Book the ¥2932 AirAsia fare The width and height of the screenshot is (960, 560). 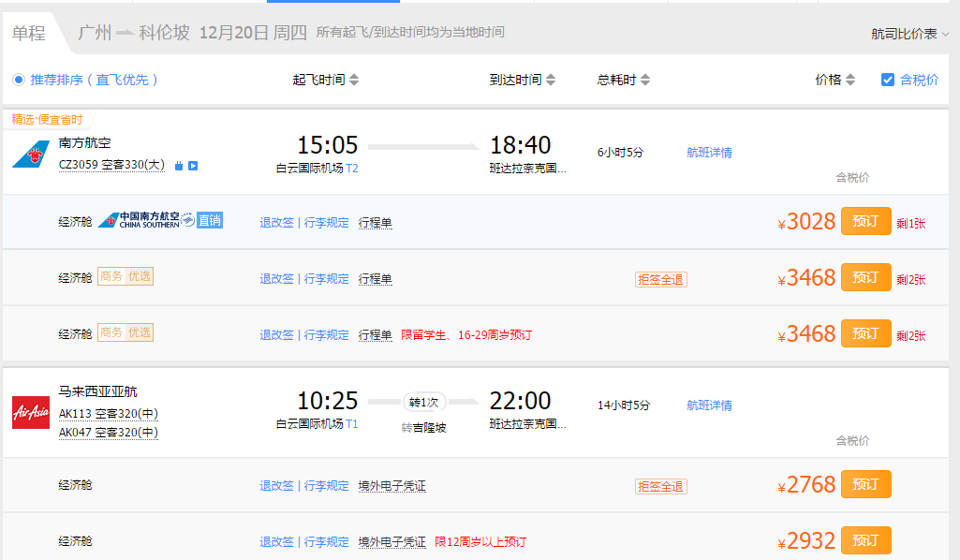point(865,540)
